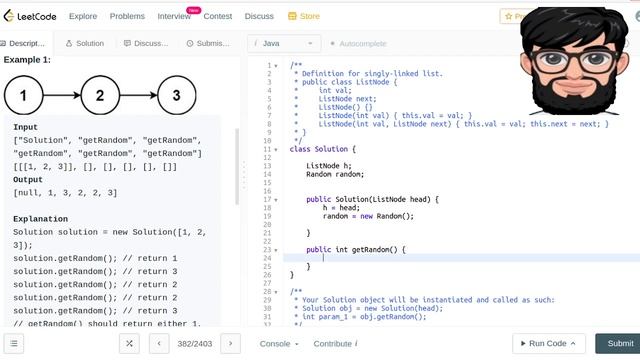Screen dimensions: 640x360
Task: Click code 'public int getRandom() {'
Action: [x=356, y=250]
